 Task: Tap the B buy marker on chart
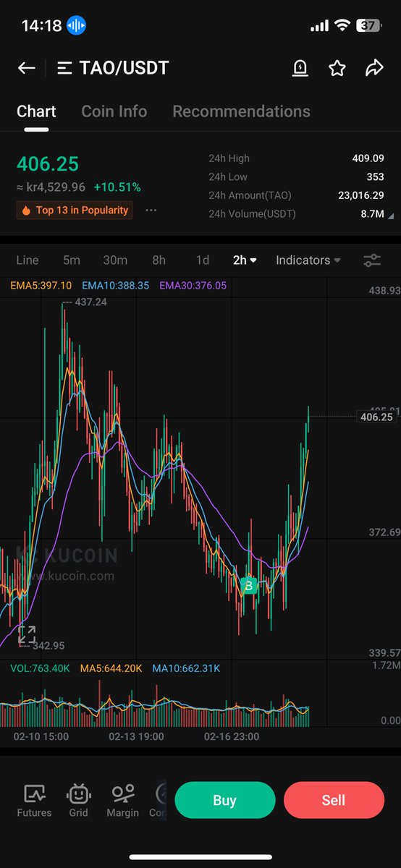(x=249, y=586)
